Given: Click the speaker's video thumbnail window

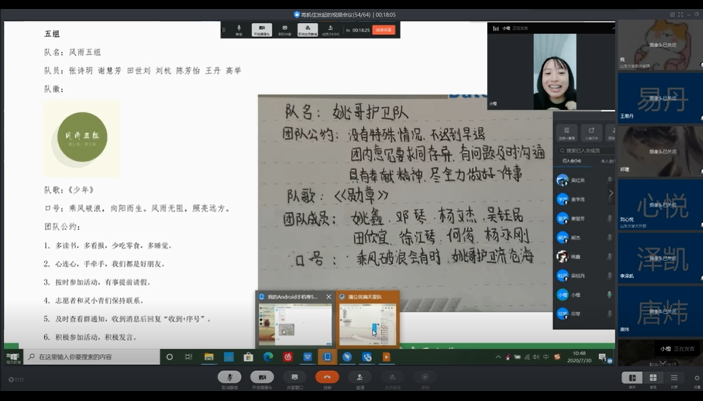Looking at the screenshot, I should [x=549, y=65].
